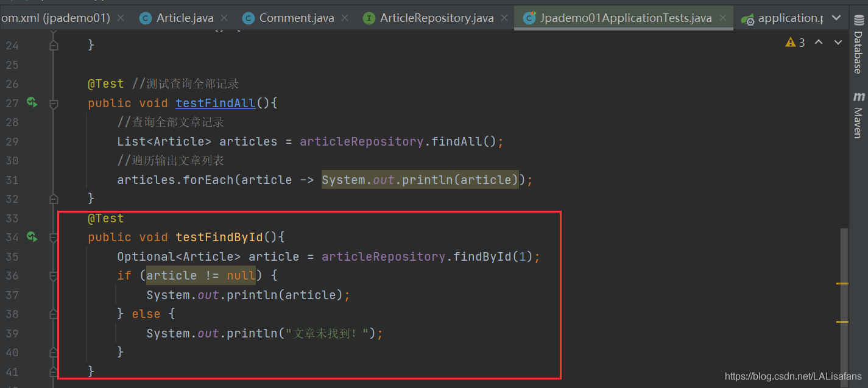Screen dimensions: 868x388
Task: Fold the if block at line 36
Action: [x=54, y=277]
